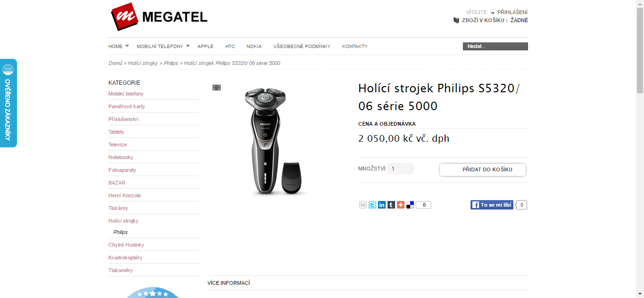The image size is (644, 298).
Task: Open the Ověřeno zákazníky side tab
Action: [8, 103]
